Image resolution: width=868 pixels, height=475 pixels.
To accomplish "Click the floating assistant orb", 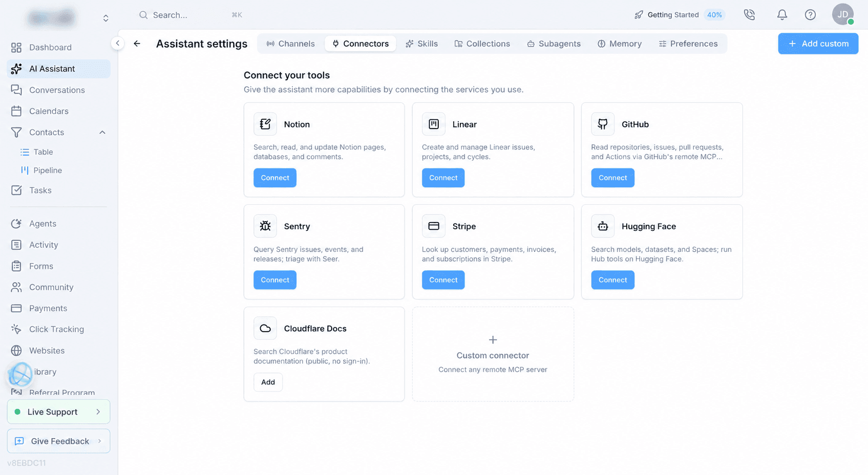I will (20, 374).
